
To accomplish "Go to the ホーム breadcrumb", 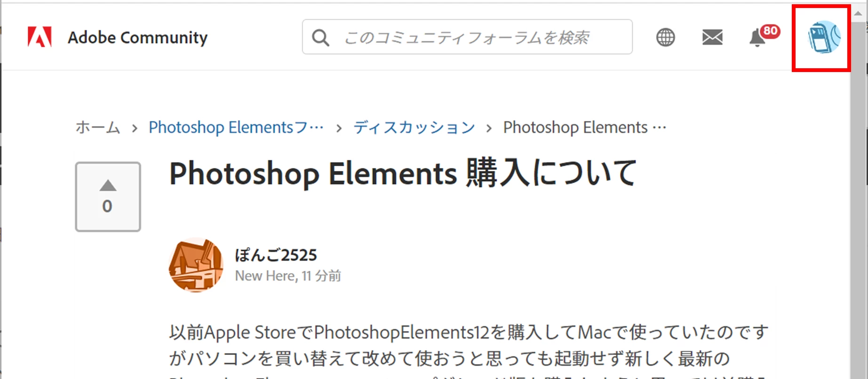I will [98, 128].
